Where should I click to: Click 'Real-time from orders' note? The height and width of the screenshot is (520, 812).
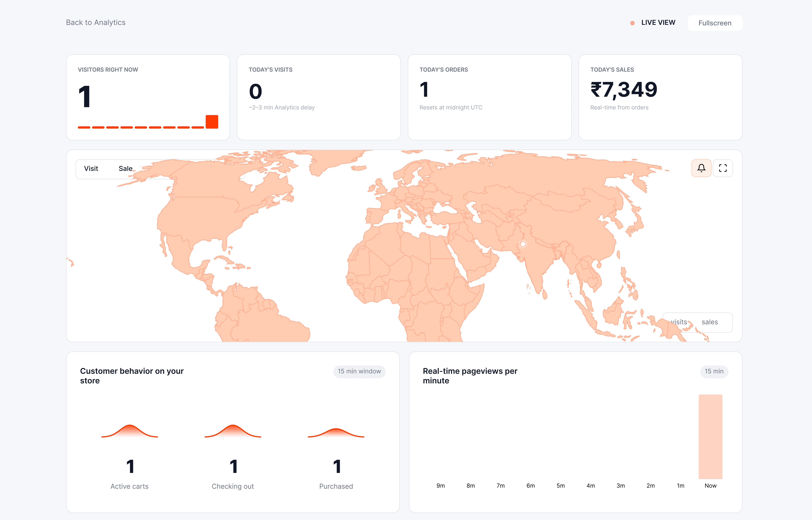(x=619, y=107)
